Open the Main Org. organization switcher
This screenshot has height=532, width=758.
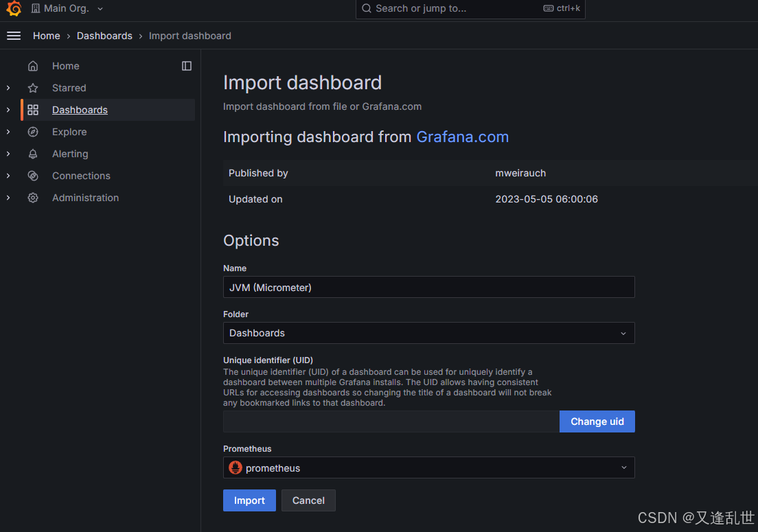[67, 8]
